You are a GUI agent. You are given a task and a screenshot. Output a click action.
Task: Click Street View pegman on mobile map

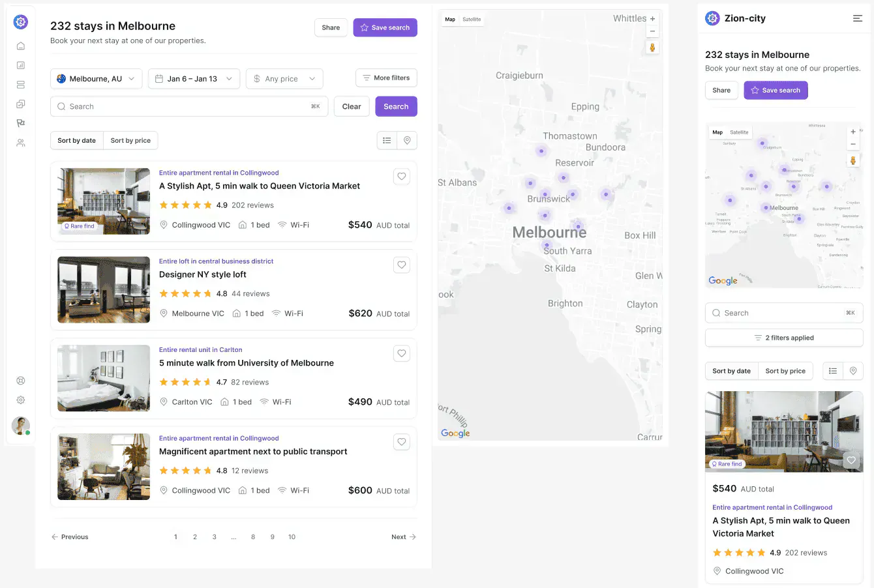[x=853, y=160]
